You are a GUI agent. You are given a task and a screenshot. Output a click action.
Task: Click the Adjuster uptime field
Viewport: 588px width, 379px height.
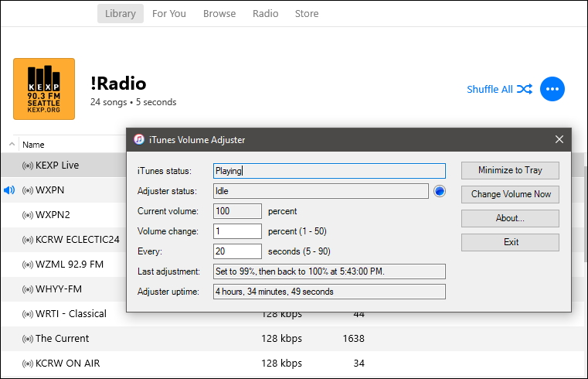(x=329, y=292)
